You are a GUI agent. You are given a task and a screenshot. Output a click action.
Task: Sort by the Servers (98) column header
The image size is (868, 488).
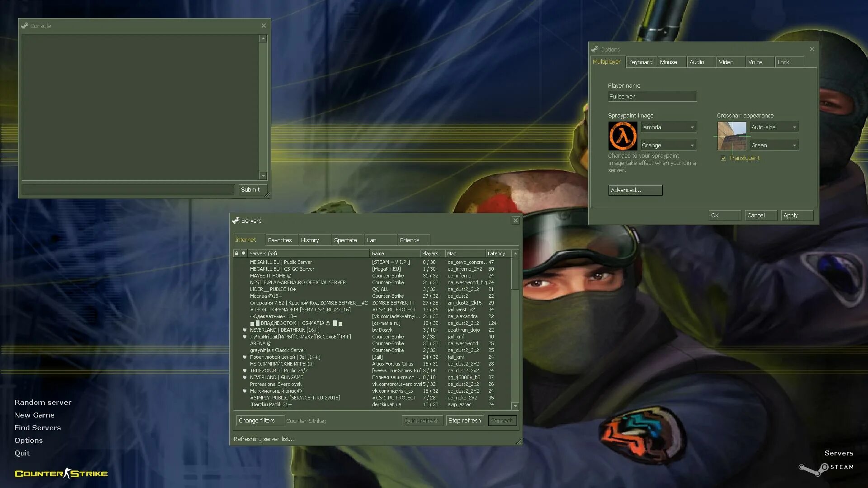click(x=309, y=254)
